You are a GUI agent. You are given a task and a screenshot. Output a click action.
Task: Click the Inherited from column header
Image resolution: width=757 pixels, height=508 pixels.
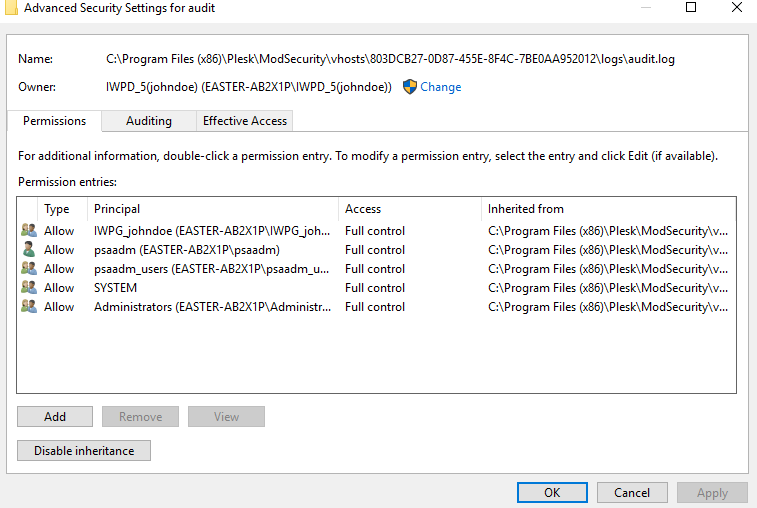coord(609,209)
